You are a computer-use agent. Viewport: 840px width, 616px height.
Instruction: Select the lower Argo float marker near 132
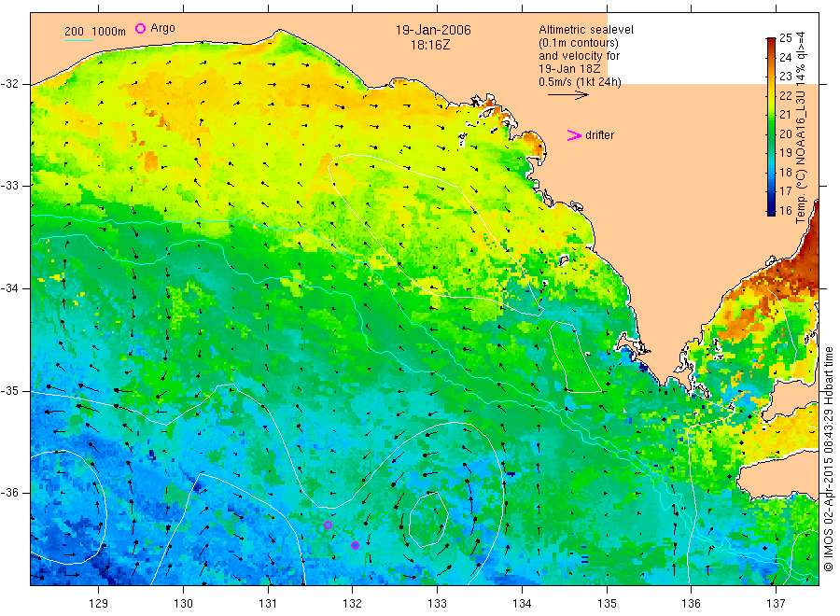355,545
